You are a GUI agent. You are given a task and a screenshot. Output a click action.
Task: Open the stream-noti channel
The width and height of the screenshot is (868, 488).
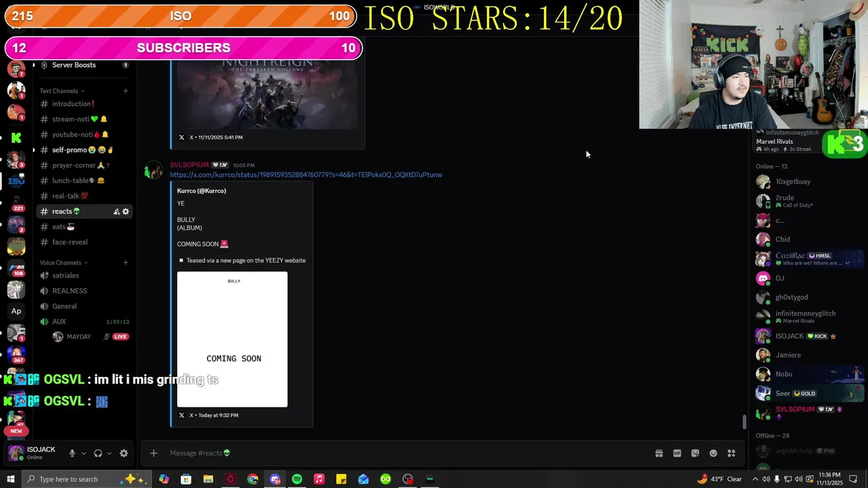coord(83,119)
